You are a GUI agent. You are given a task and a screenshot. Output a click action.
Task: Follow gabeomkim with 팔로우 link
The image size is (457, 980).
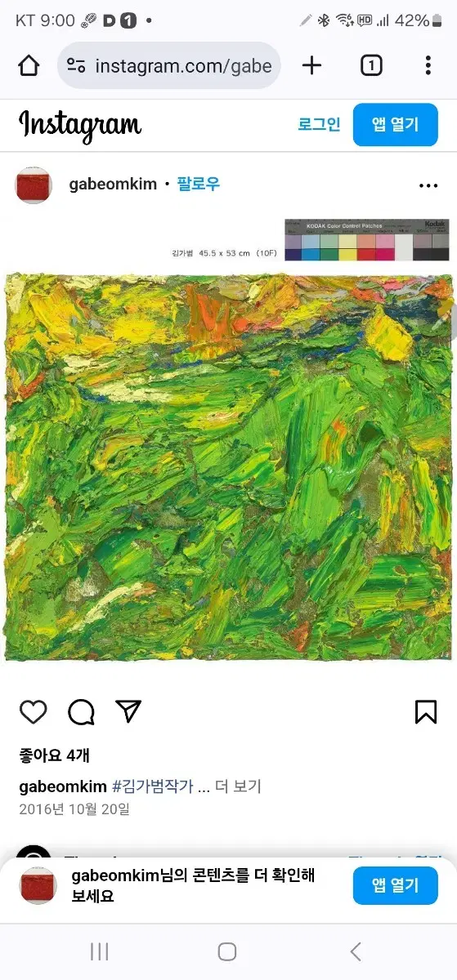point(199,184)
